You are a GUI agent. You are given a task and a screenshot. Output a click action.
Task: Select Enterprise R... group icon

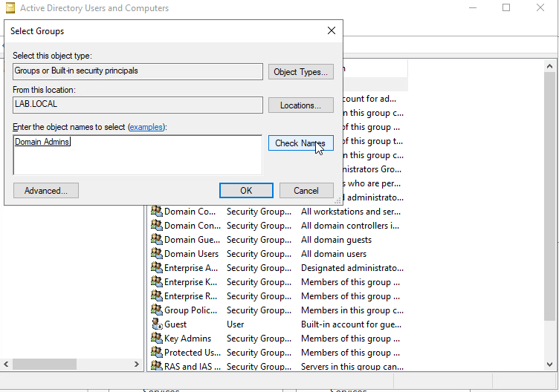click(x=157, y=296)
